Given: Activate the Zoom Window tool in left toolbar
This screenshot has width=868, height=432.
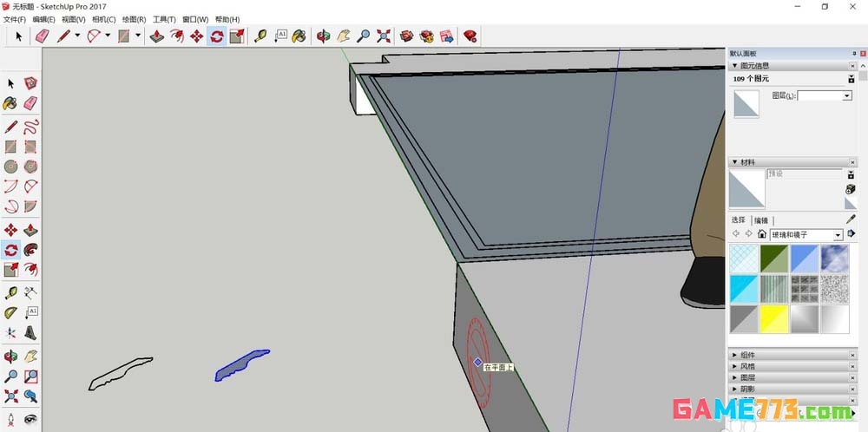Looking at the screenshot, I should 30,376.
